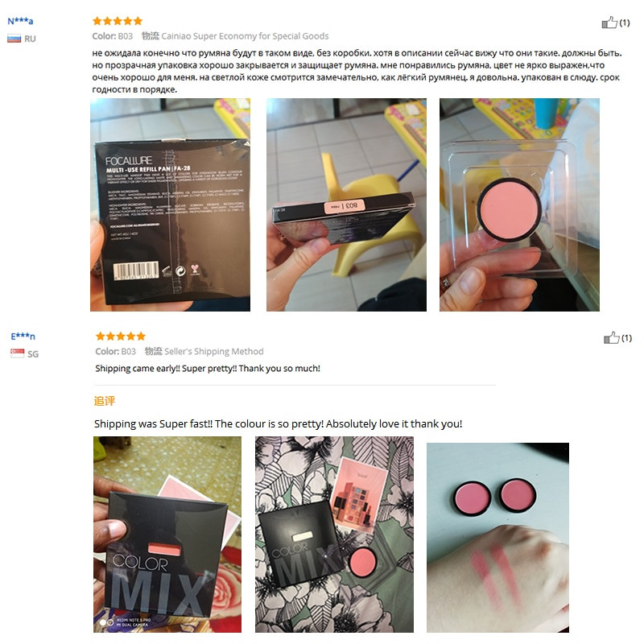The height and width of the screenshot is (644, 644).
Task: Open photo of Color Mix box on floral fabric
Action: [x=334, y=535]
